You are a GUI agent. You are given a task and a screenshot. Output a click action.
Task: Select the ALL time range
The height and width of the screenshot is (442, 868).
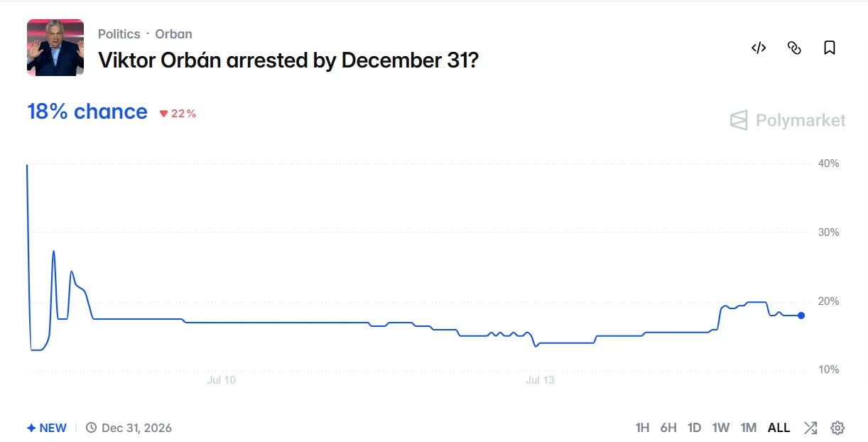coord(779,428)
